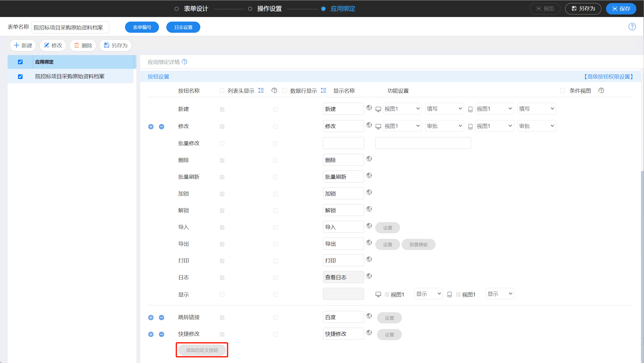This screenshot has width=644, height=363.
Task: Click 批量修改 display name input
Action: (x=344, y=143)
